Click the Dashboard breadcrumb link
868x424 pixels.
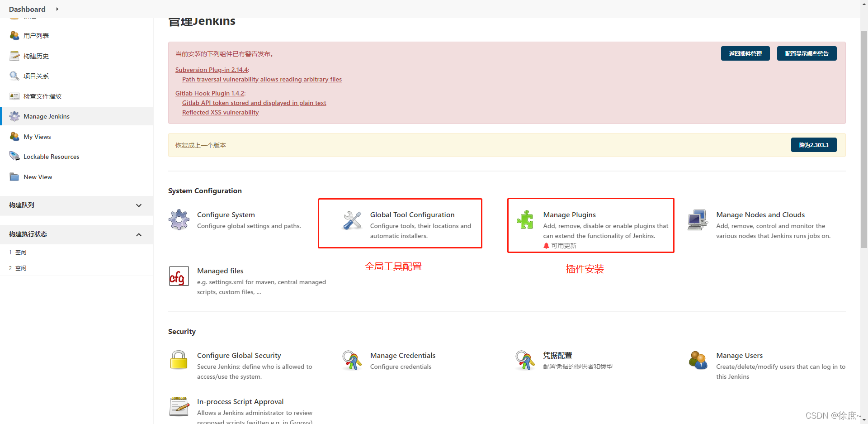coord(27,9)
